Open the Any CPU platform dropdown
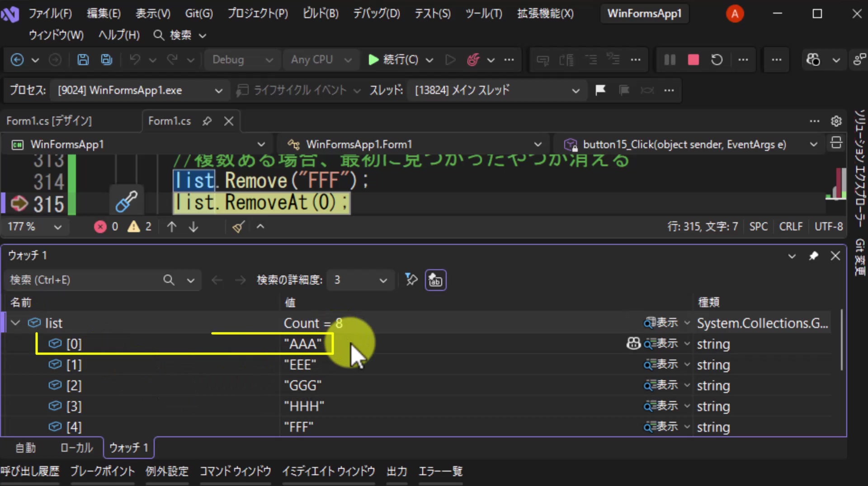This screenshot has height=486, width=868. [321, 60]
